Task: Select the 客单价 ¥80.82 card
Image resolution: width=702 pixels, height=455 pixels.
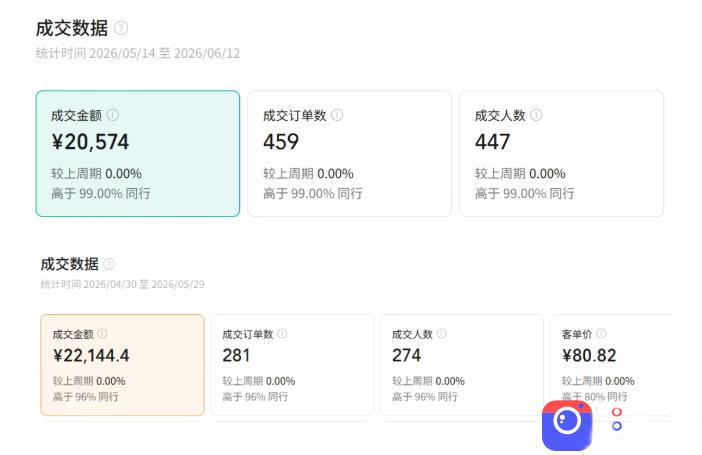Action: click(x=611, y=365)
